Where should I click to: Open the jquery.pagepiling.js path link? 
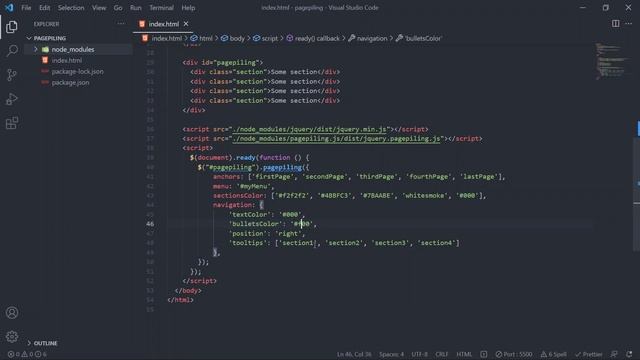point(337,139)
